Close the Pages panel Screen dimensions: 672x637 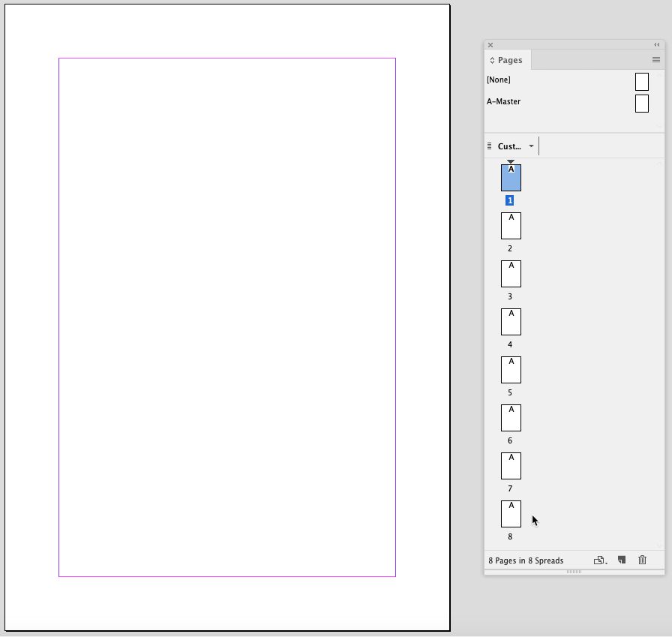click(x=490, y=44)
